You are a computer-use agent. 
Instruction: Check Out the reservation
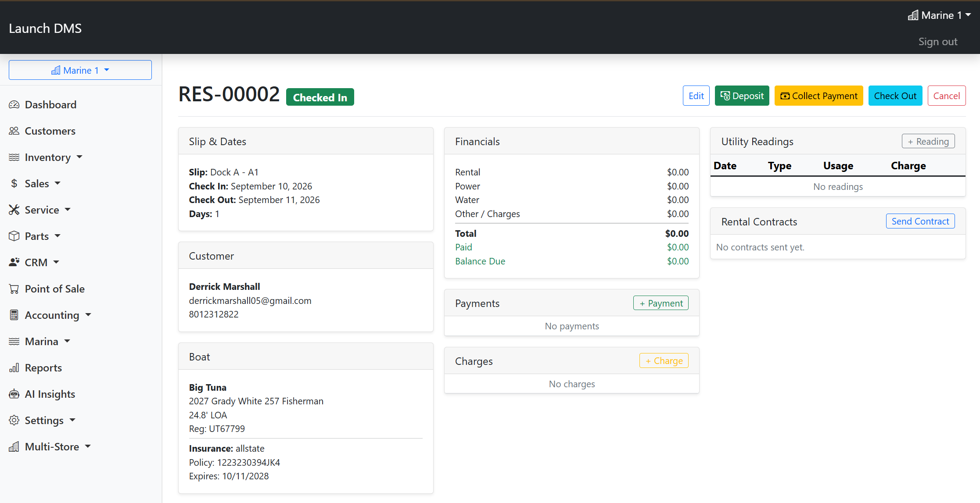click(x=895, y=96)
